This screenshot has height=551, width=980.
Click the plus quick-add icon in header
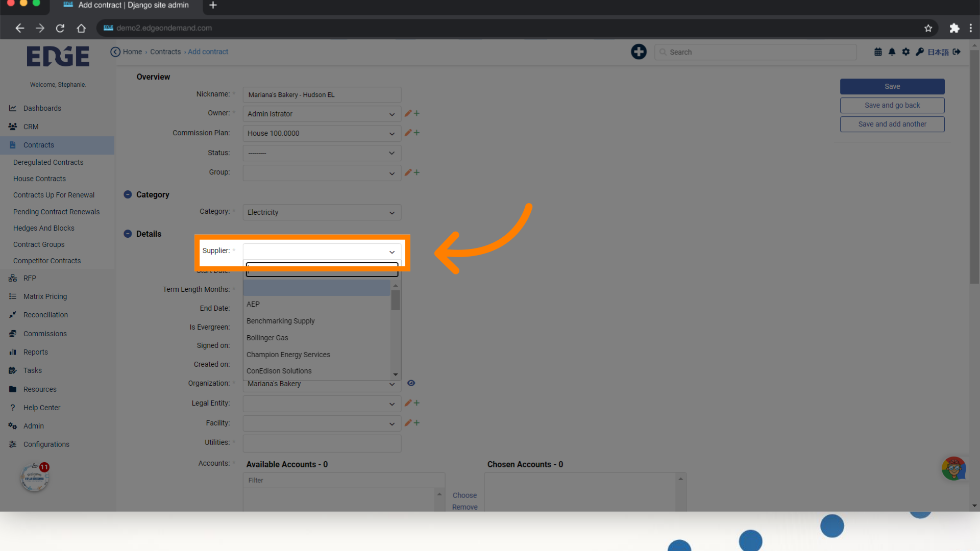639,52
